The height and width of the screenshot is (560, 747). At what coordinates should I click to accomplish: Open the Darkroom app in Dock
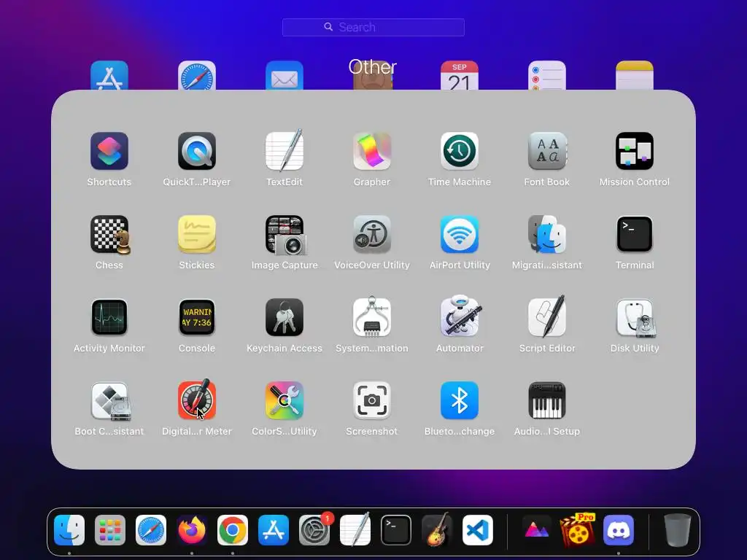[x=537, y=530]
